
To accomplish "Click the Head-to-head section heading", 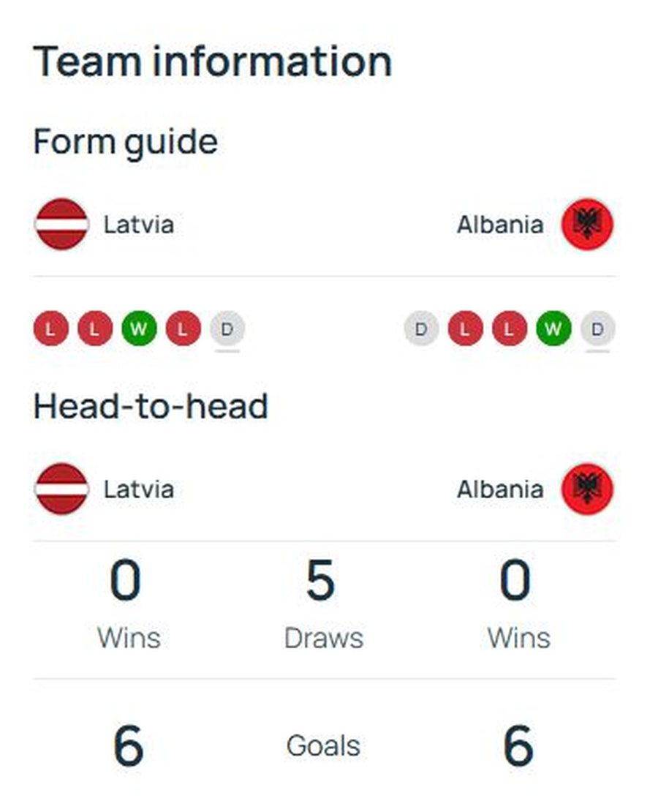I will (151, 407).
